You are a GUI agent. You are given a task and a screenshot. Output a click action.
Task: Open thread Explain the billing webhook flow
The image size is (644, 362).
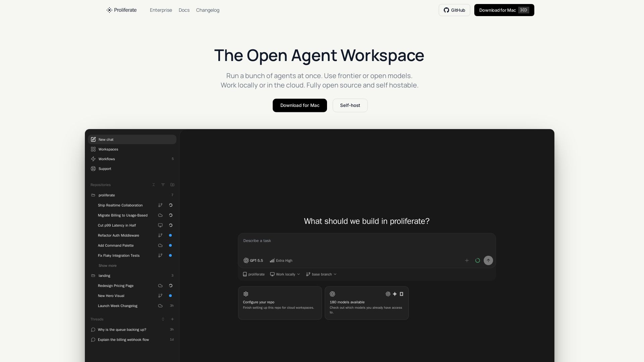[132, 340]
